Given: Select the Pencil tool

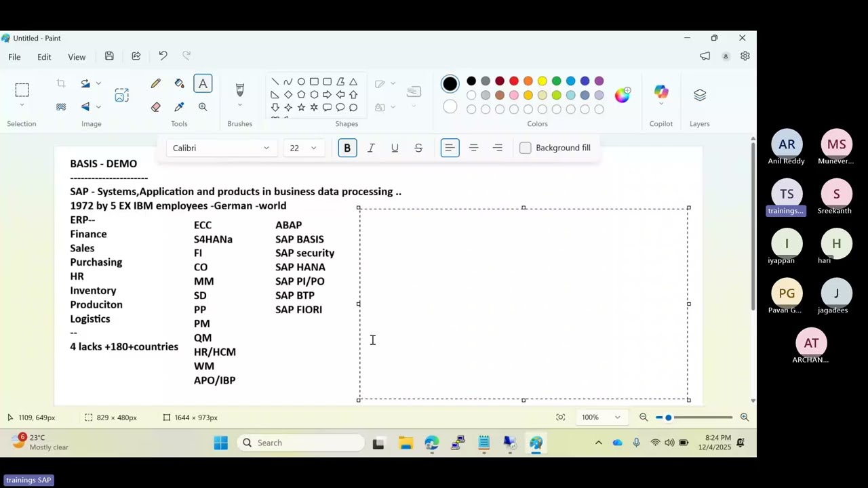Looking at the screenshot, I should pyautogui.click(x=155, y=83).
